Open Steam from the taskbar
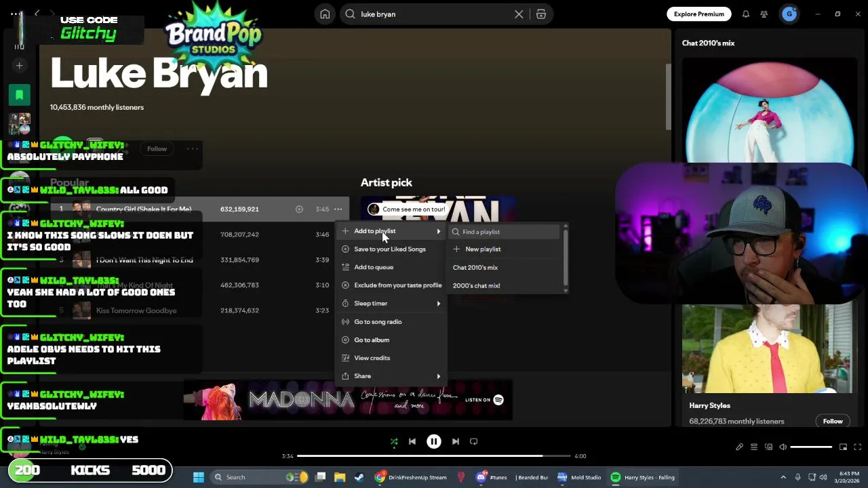868x488 pixels. coord(359,477)
